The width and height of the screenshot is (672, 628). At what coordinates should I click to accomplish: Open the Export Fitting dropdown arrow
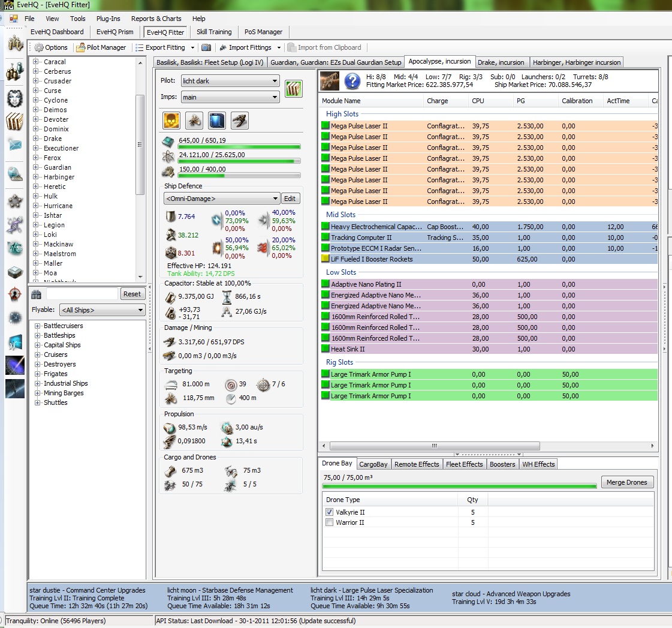(192, 47)
